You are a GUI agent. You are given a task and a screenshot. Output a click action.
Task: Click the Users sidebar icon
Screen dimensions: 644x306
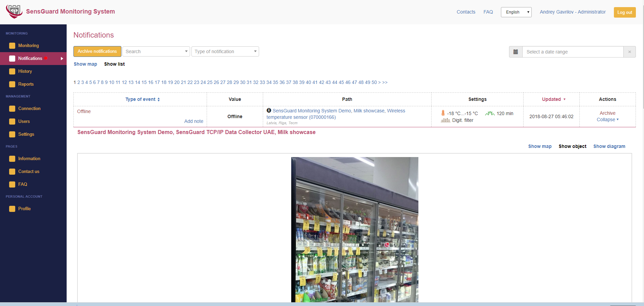(x=12, y=122)
